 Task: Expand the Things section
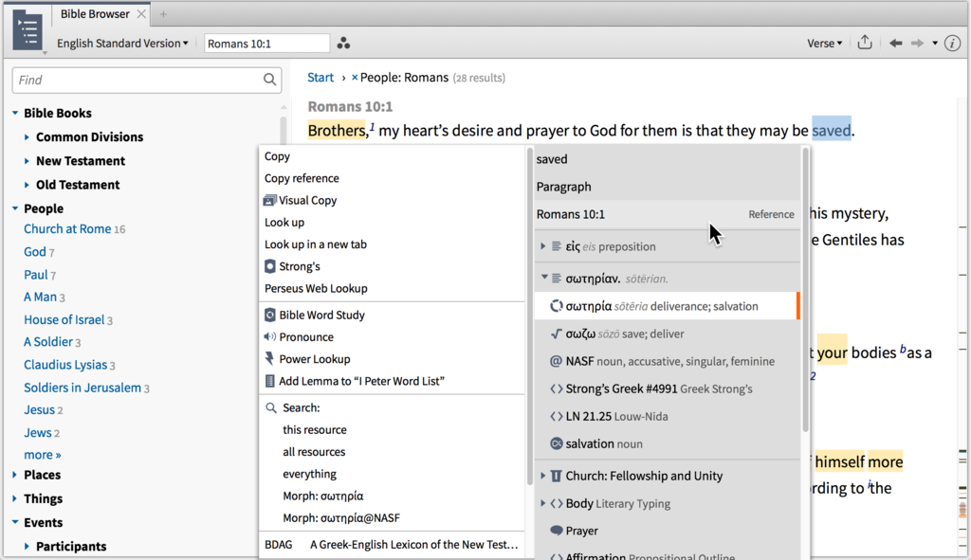15,498
